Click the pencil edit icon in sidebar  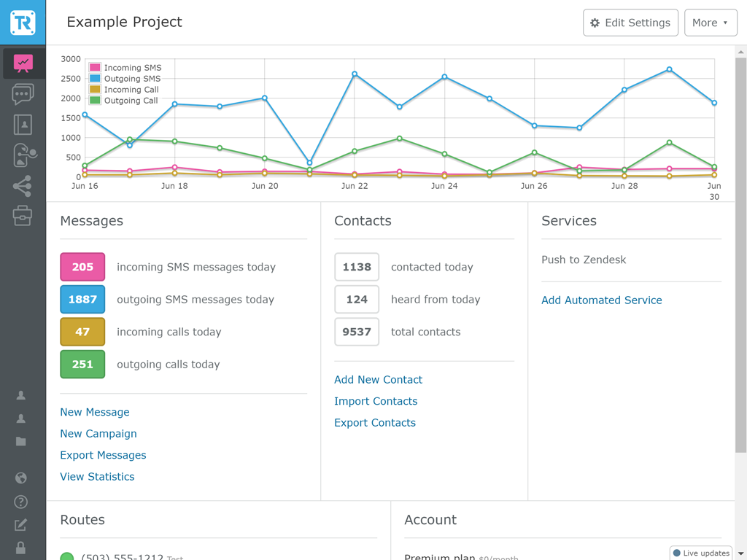click(x=21, y=525)
